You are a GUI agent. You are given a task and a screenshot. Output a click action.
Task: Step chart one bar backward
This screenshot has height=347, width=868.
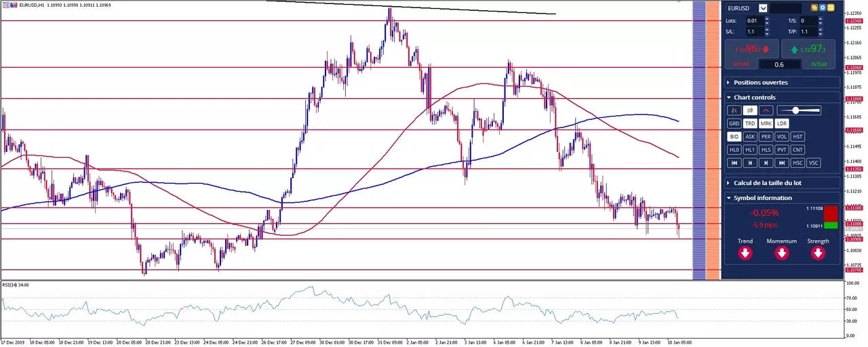click(750, 163)
